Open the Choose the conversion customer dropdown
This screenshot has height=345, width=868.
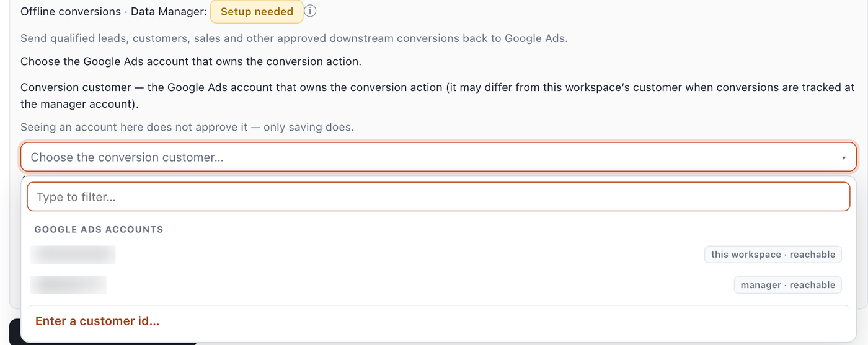pyautogui.click(x=438, y=157)
